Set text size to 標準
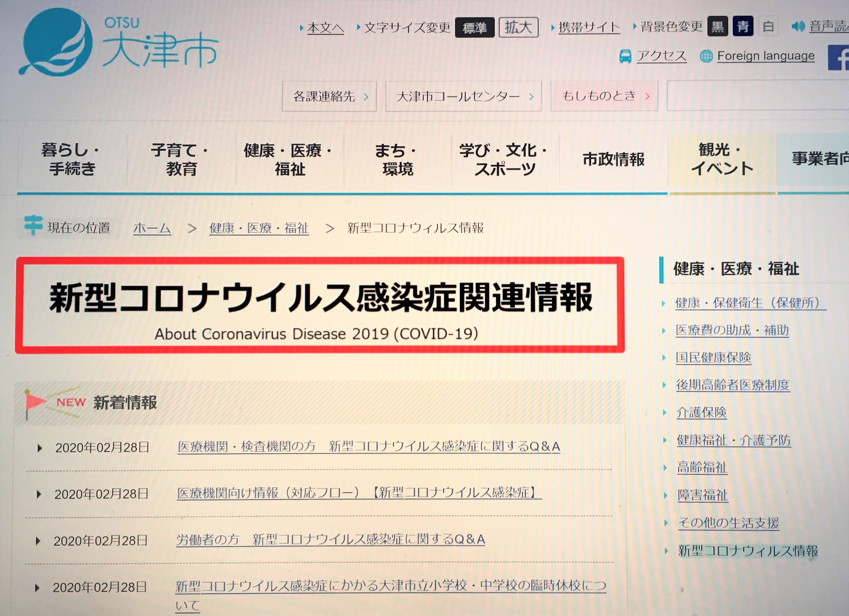849x616 pixels. (475, 28)
